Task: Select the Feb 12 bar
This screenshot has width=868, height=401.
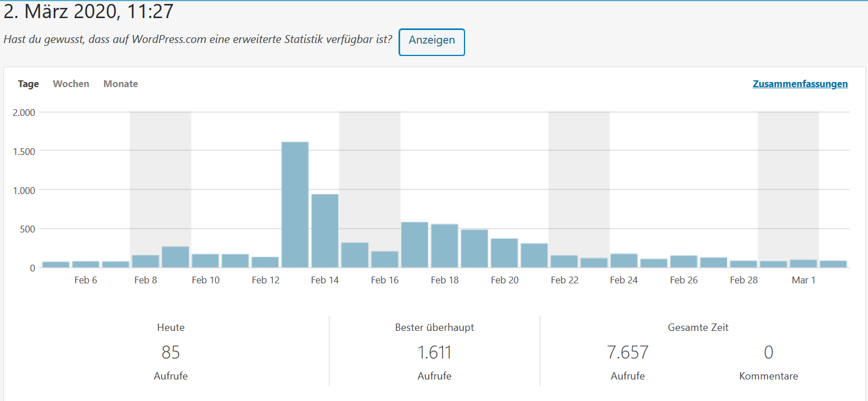Action: (x=265, y=262)
